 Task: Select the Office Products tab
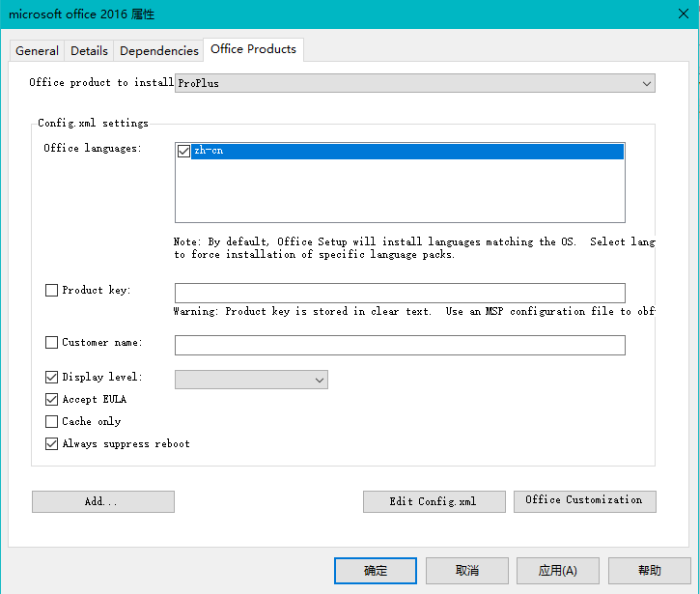coord(253,49)
